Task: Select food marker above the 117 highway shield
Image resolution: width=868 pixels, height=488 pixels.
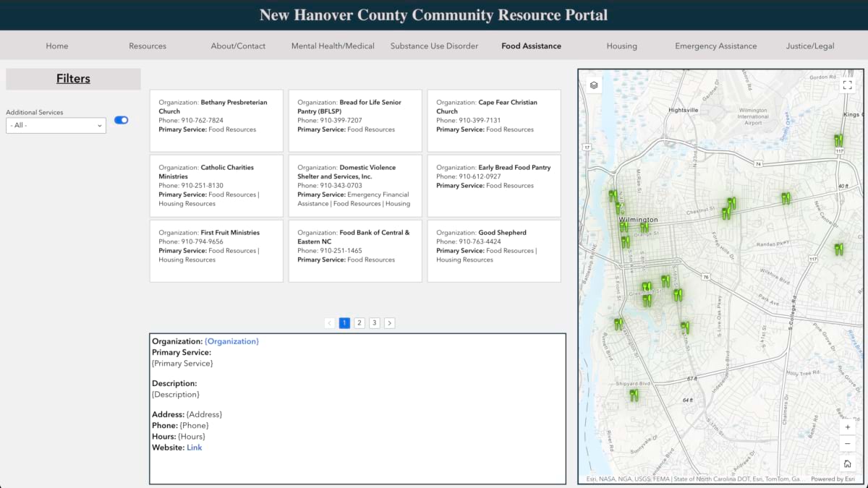Action: (838, 140)
